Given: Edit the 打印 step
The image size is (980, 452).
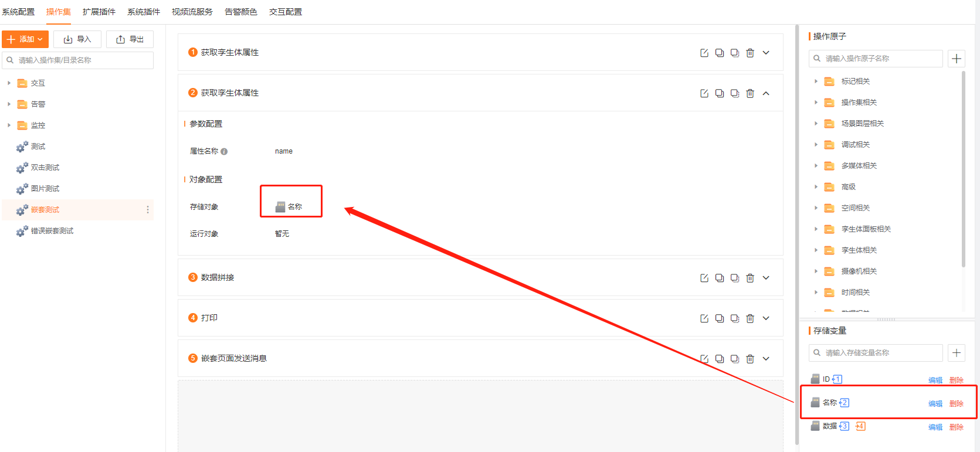Looking at the screenshot, I should 704,318.
